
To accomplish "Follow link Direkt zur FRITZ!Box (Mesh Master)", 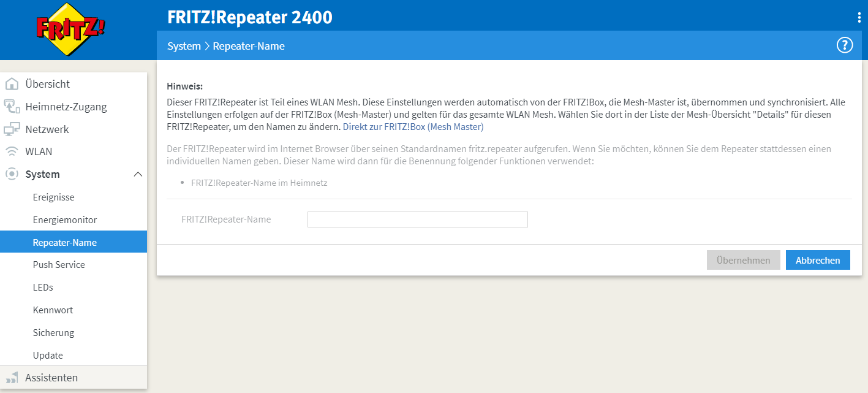I will coord(413,127).
